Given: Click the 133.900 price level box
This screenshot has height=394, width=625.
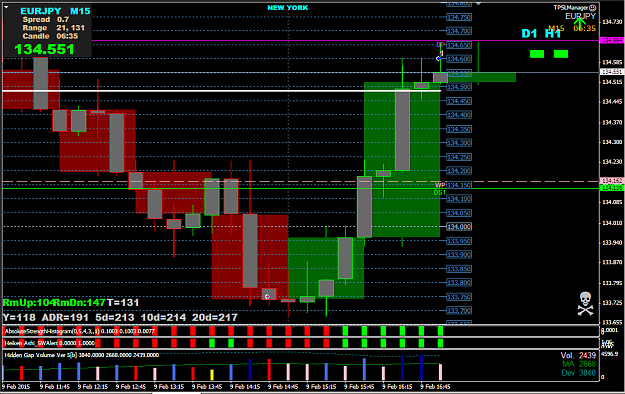Looking at the screenshot, I should click(459, 254).
